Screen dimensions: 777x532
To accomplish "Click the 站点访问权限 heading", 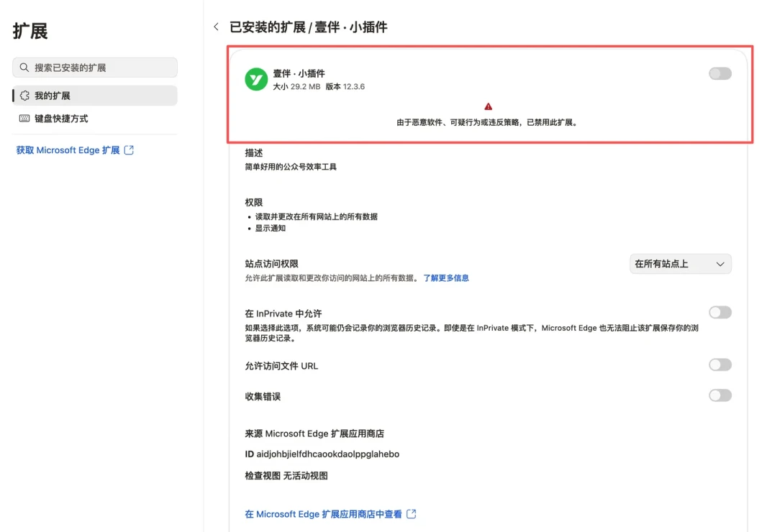I will point(271,264).
